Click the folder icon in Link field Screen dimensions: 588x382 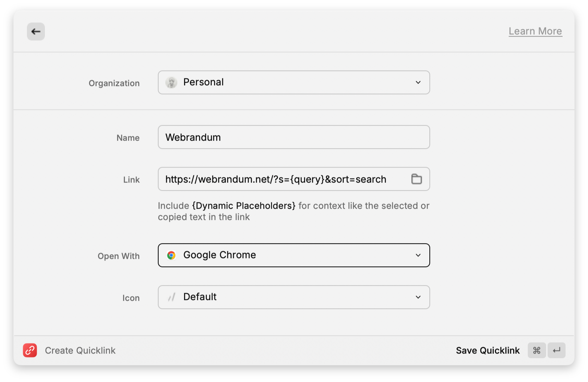pos(416,179)
